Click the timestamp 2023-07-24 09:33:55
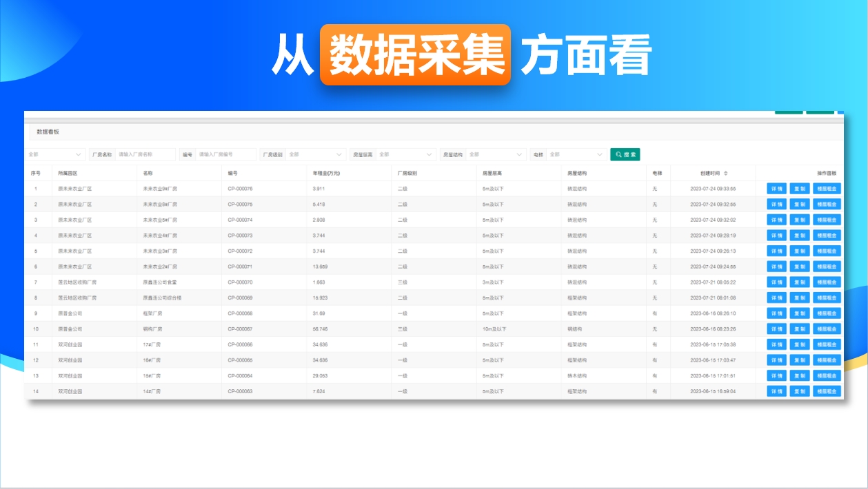 pyautogui.click(x=713, y=189)
